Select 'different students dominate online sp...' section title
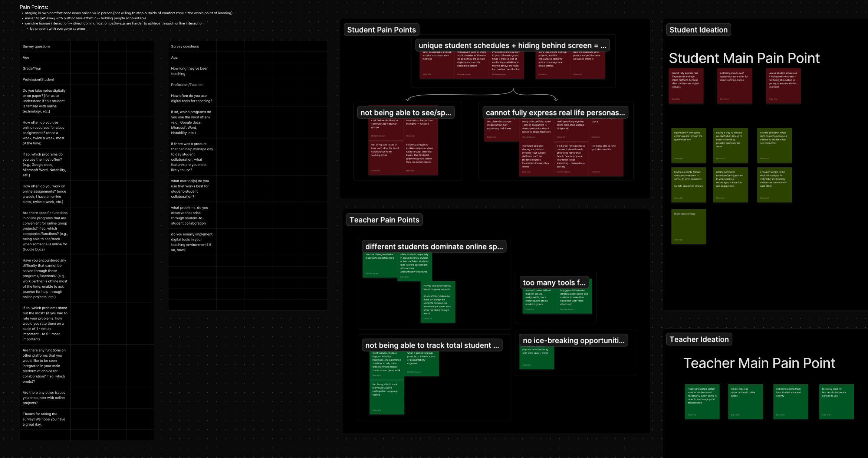868x458 pixels. point(434,247)
